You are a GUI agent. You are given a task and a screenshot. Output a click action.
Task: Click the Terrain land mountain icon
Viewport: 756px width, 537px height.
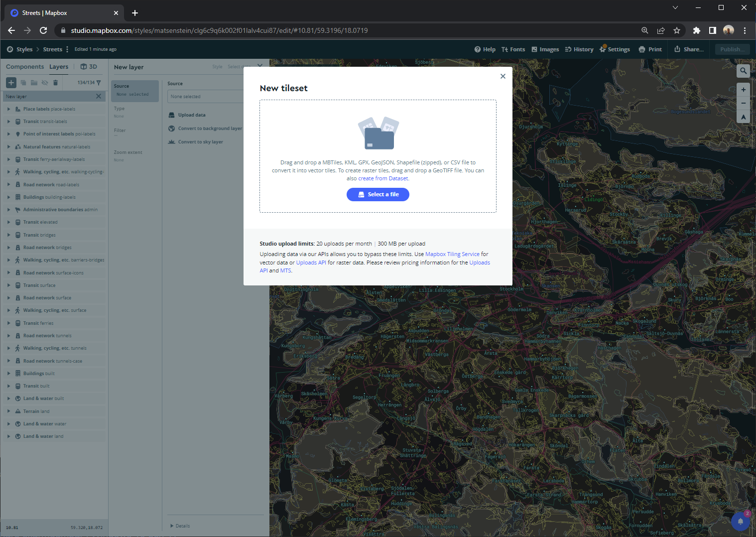pyautogui.click(x=18, y=411)
